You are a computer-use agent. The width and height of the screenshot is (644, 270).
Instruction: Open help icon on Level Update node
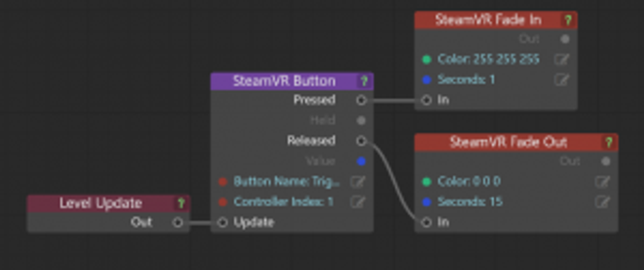coord(181,203)
